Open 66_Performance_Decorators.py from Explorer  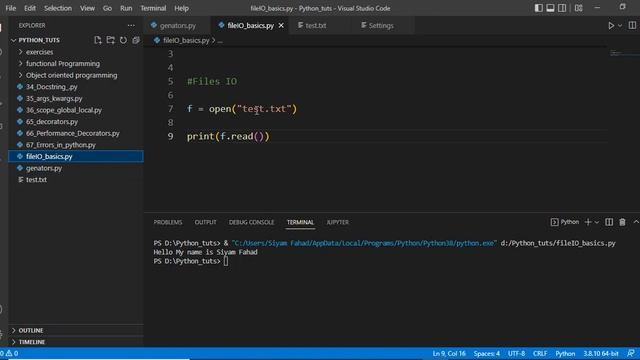(76, 133)
